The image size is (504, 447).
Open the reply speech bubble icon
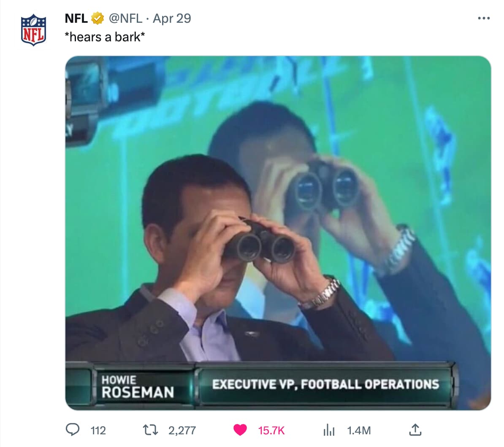pos(72,430)
